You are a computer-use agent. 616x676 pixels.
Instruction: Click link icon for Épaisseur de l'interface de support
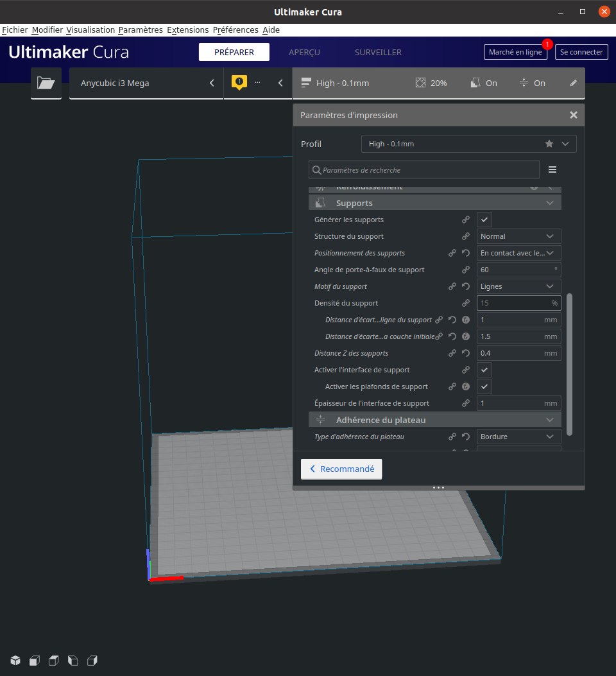click(x=466, y=403)
